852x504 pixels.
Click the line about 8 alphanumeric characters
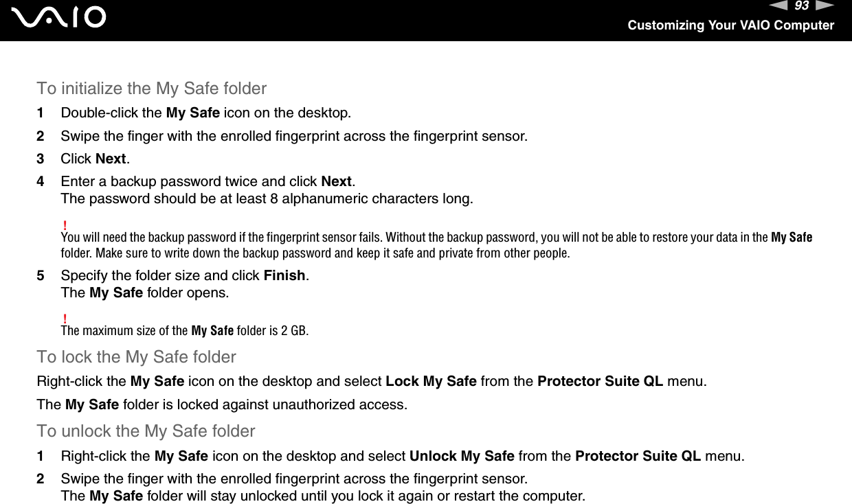click(x=267, y=199)
